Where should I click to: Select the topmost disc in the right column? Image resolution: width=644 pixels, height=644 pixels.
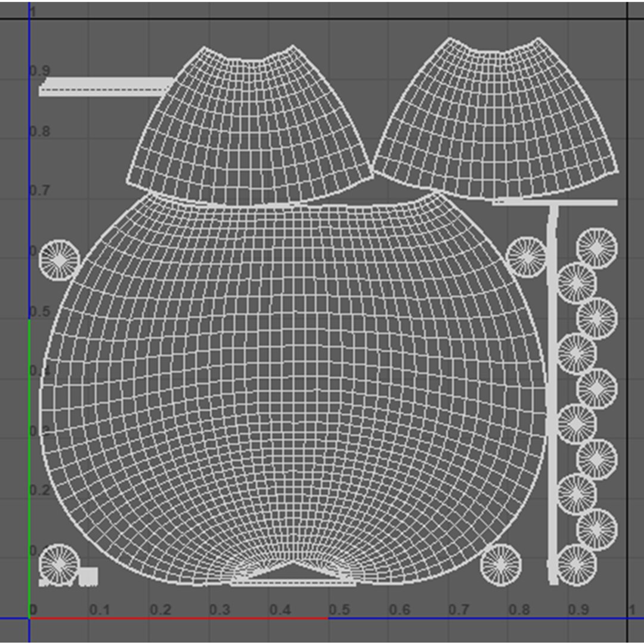(597, 248)
